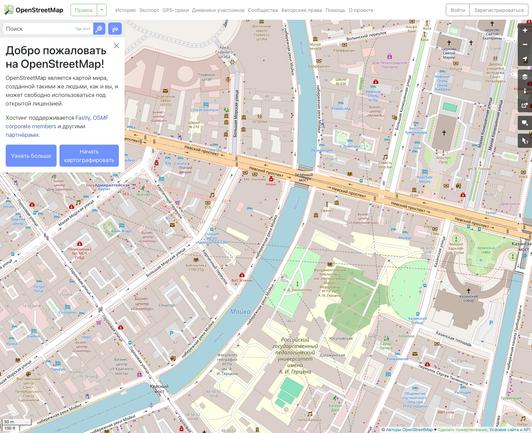This screenshot has width=532, height=433.
Task: Open the OSMF link
Action: point(100,118)
